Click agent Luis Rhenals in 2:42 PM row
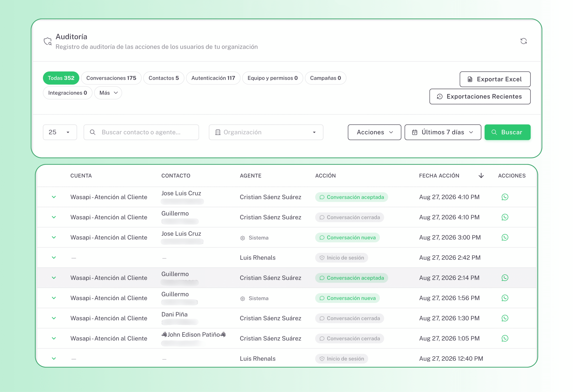Screen dimensions: 573x392 tap(258, 258)
